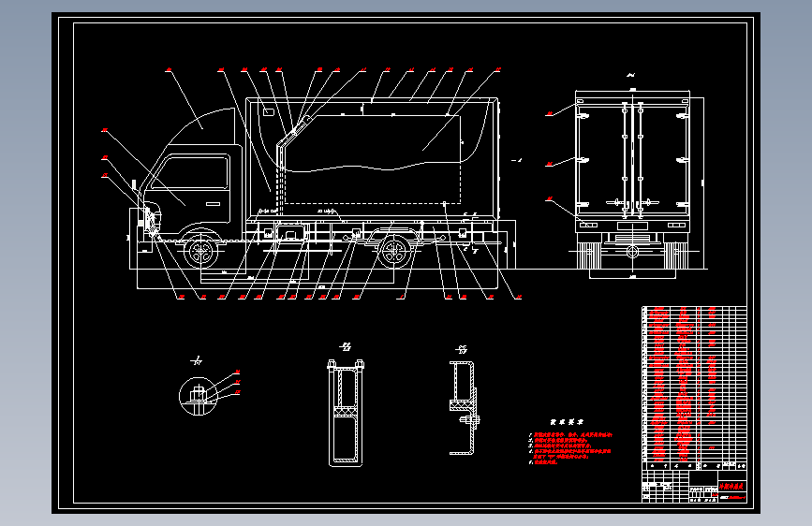Select the tank box under the cargo body between the wheels
The height and width of the screenshot is (526, 812).
click(x=291, y=233)
